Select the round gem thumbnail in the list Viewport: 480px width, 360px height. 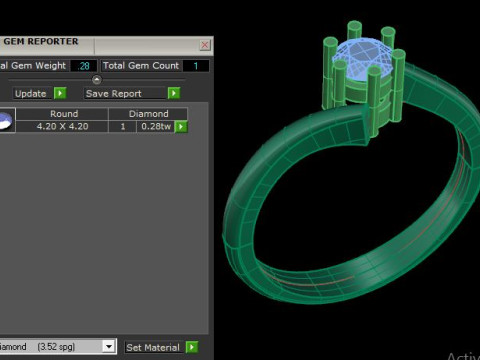point(7,121)
